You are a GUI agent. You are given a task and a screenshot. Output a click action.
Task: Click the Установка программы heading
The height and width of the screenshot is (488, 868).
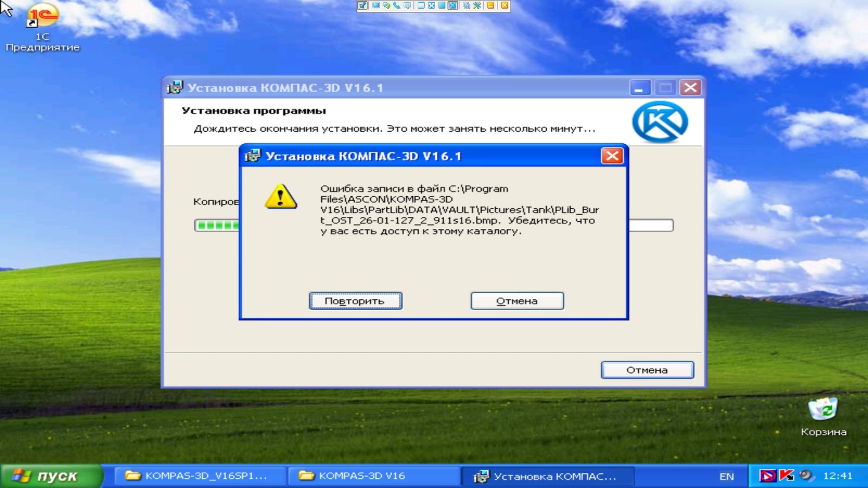[254, 111]
